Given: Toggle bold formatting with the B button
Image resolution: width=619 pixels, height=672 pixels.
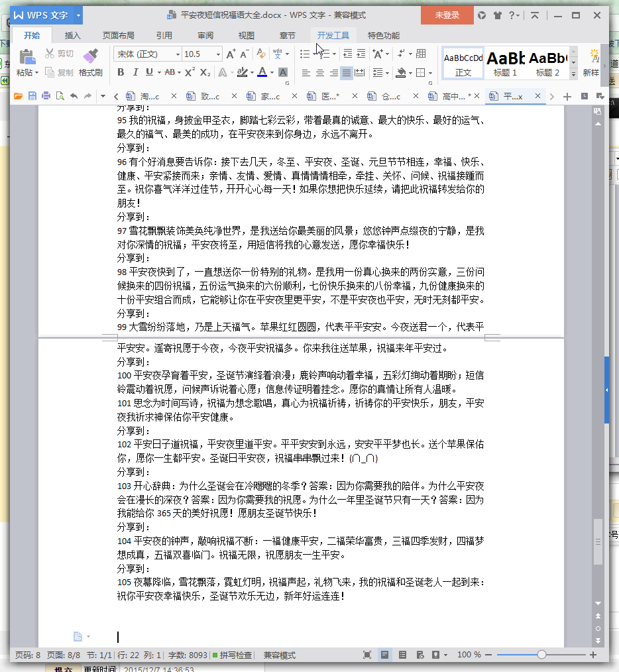Looking at the screenshot, I should click(121, 72).
